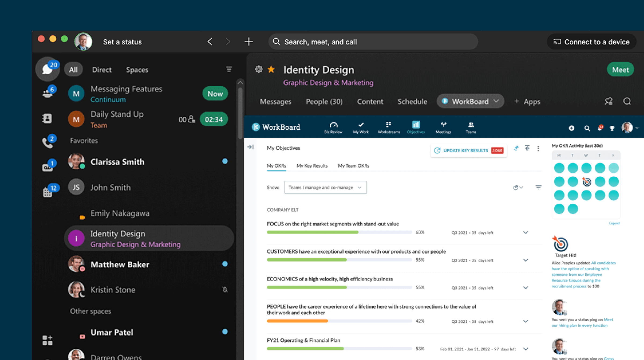
Task: Open the People (30) tab
Action: pyautogui.click(x=324, y=102)
